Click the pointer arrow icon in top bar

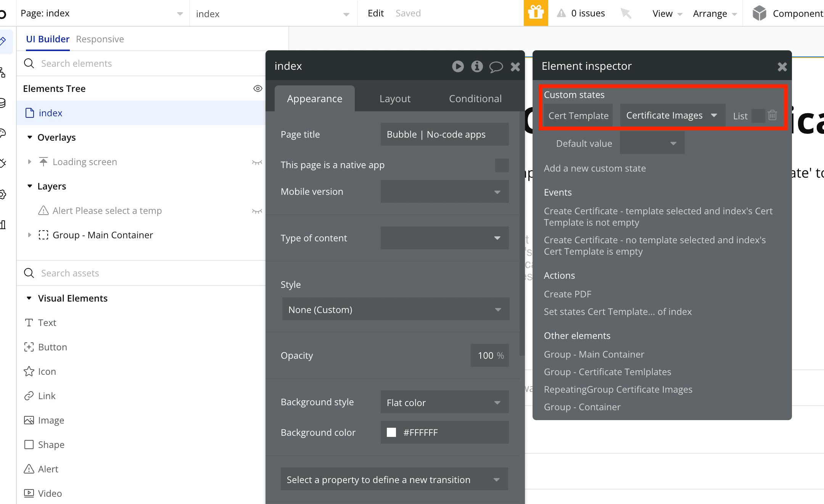pos(626,13)
